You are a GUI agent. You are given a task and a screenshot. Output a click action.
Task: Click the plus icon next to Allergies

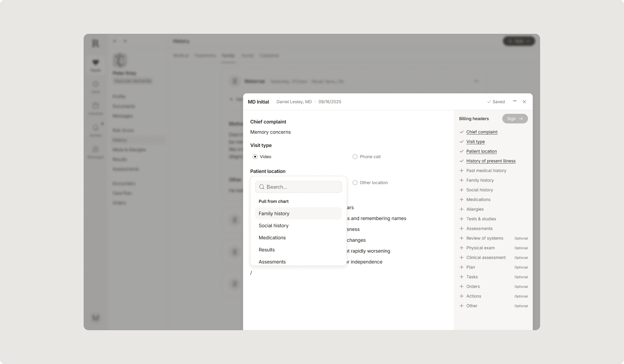[461, 209]
